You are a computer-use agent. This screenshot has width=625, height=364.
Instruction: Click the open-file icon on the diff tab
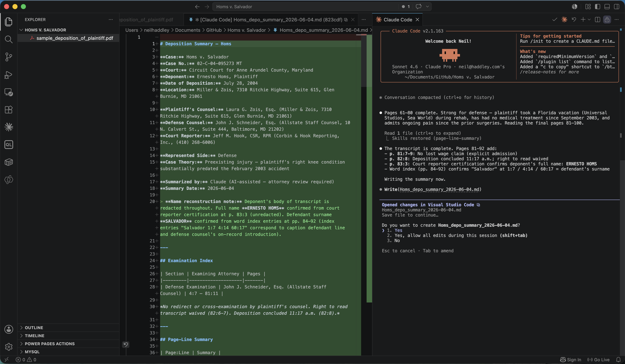click(x=346, y=20)
